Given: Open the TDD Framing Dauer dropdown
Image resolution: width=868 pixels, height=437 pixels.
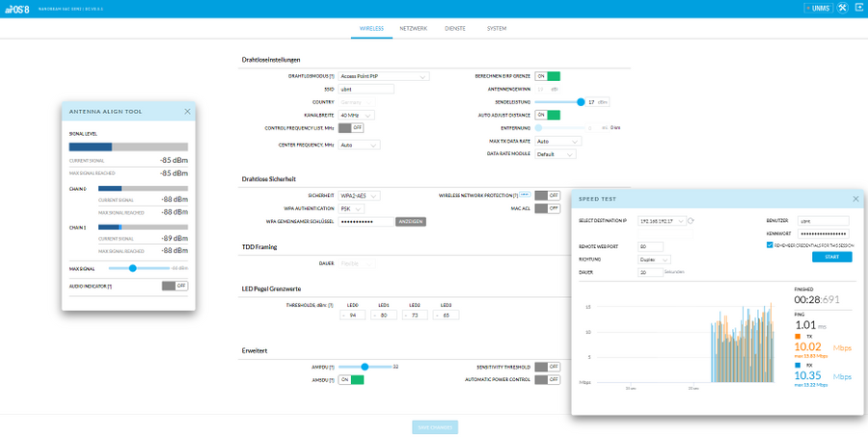Looking at the screenshot, I should tap(357, 263).
